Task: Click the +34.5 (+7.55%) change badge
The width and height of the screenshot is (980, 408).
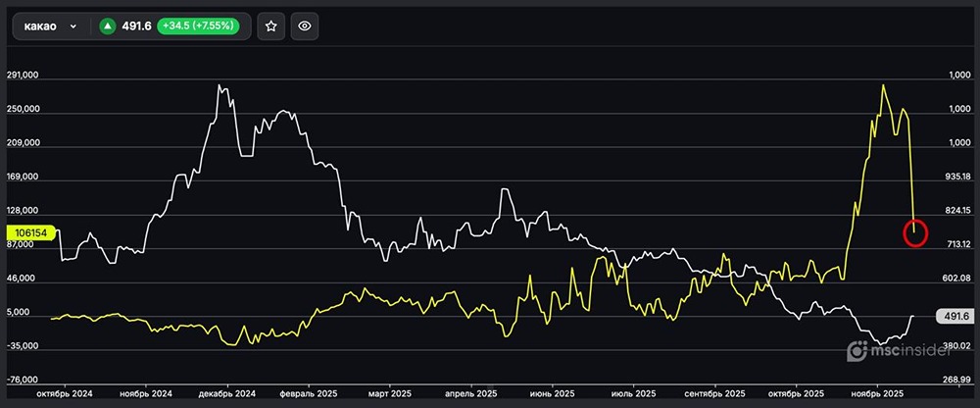Action: (197, 26)
